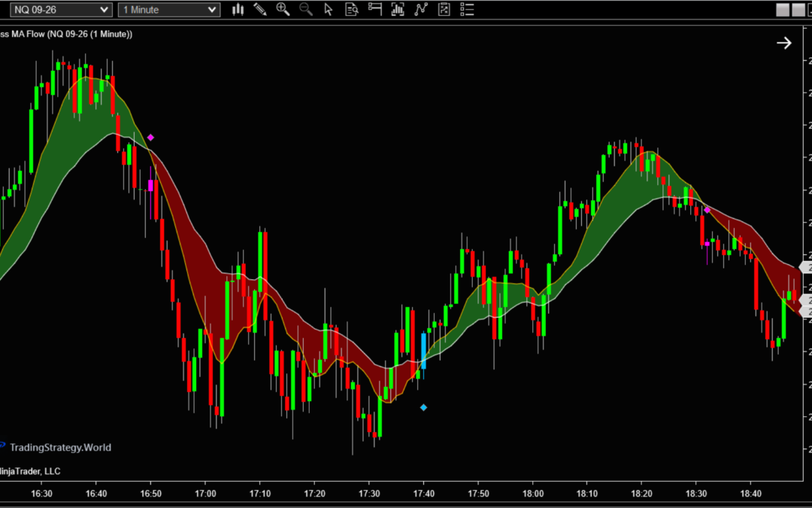Click the 17:10 time axis label
Viewport: 812px width, 508px height.
tap(260, 493)
